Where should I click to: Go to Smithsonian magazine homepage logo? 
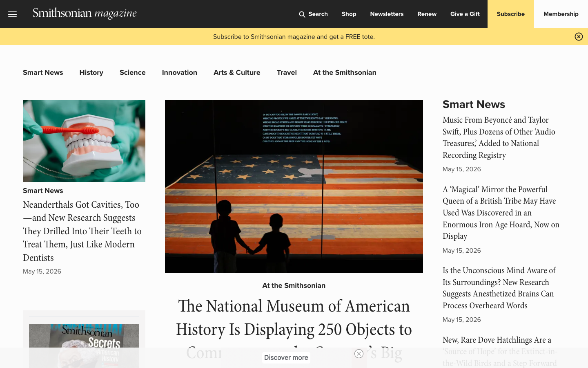(x=85, y=13)
